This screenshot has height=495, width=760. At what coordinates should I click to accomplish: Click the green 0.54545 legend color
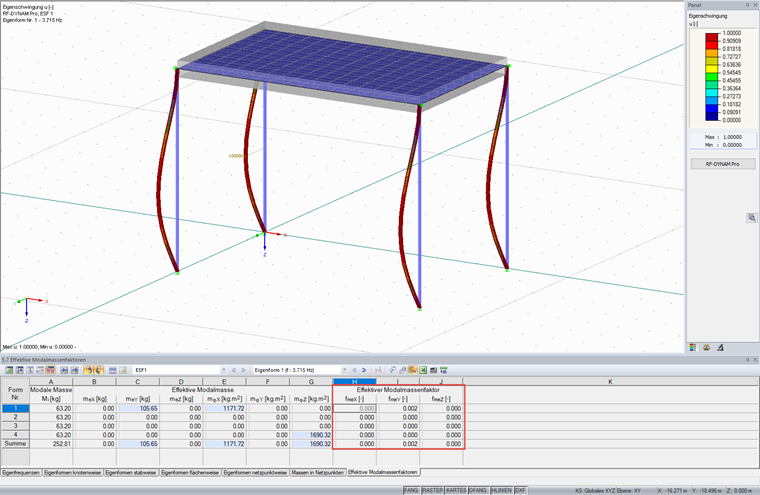point(712,77)
